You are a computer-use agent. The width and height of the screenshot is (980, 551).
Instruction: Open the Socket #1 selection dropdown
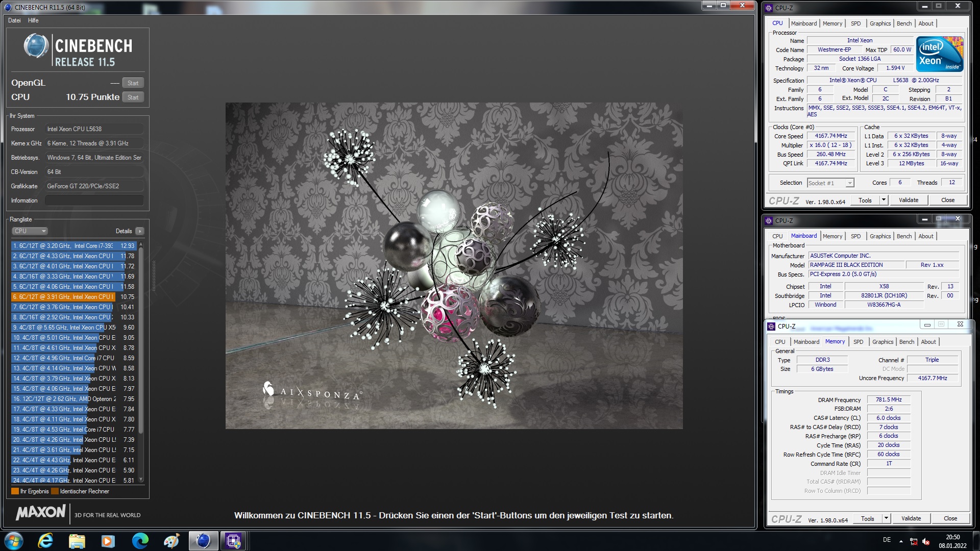click(830, 183)
